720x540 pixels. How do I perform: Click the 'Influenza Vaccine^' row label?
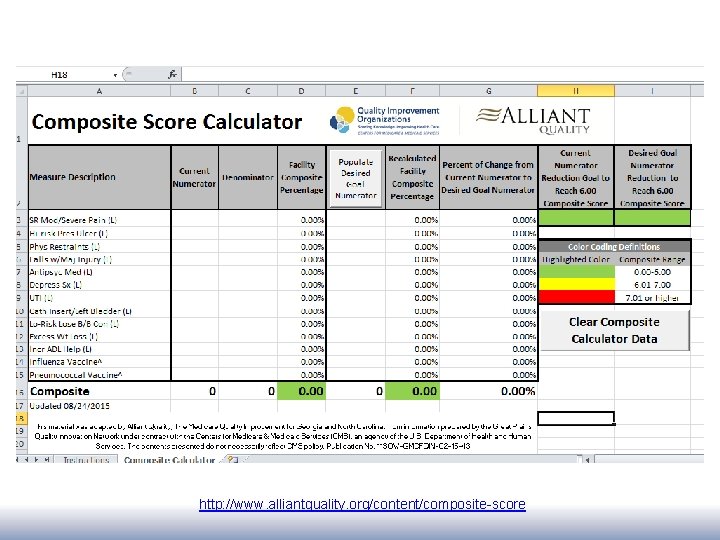tap(66, 362)
